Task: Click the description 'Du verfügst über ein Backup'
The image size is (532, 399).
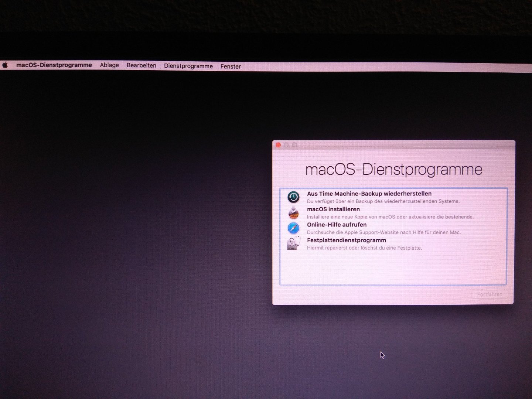Action: tap(383, 201)
